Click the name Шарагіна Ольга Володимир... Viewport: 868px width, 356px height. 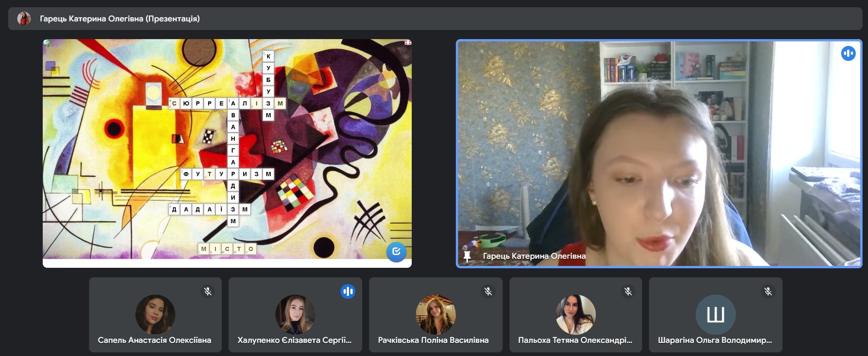tap(715, 340)
